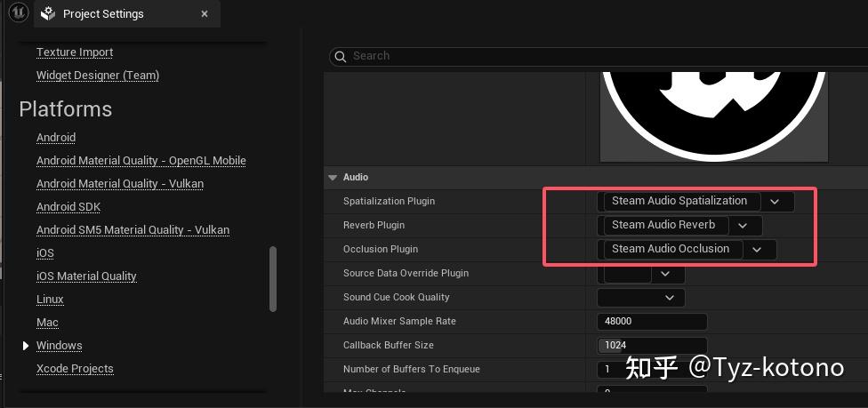Open Xcode Projects settings
The image size is (868, 408).
75,369
